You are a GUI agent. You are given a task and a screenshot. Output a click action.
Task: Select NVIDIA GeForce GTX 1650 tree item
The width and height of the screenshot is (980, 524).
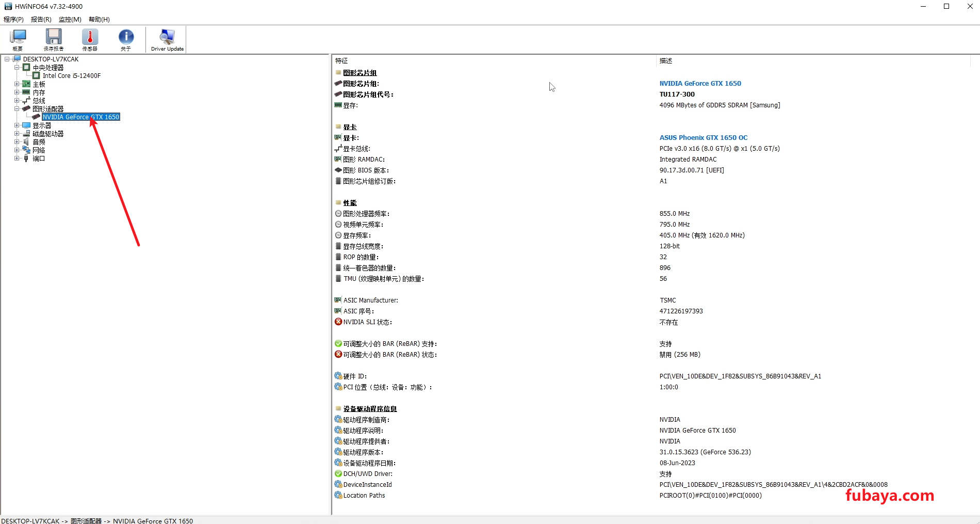(81, 117)
